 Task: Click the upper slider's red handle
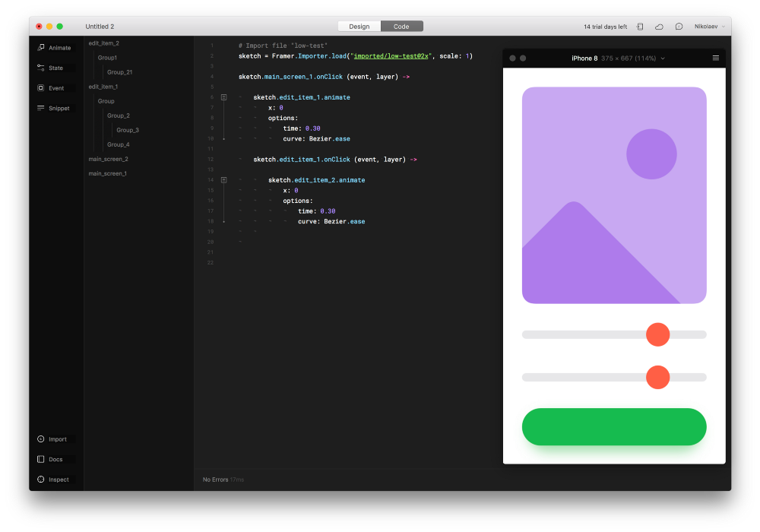click(657, 334)
